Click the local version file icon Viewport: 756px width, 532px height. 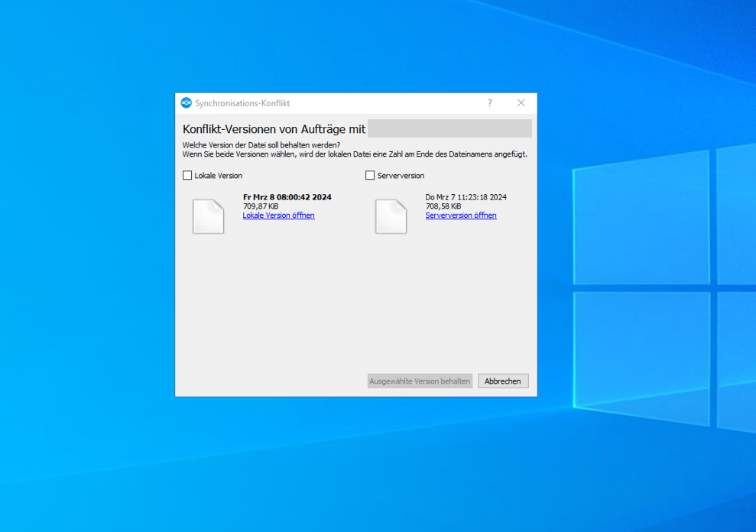pos(208,216)
